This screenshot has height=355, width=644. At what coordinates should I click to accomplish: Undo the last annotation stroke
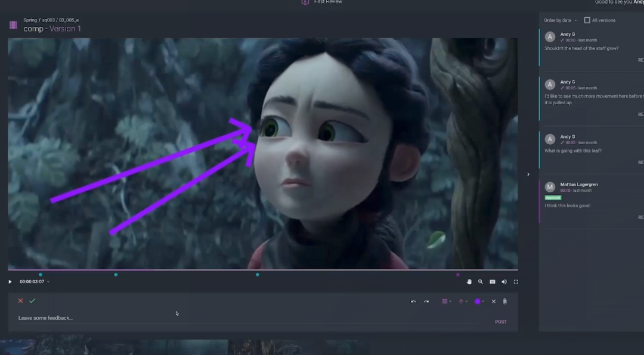[x=414, y=301]
